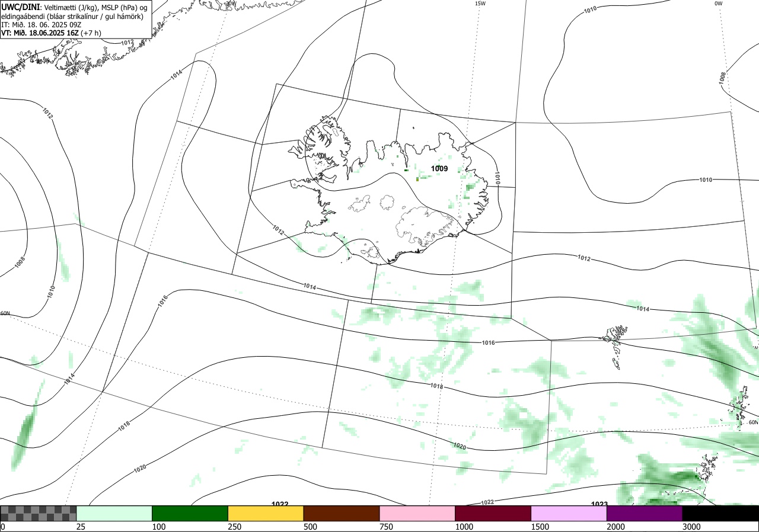Click the Vatnajökull glacier outline in Iceland
759x532 pixels.
[426, 227]
